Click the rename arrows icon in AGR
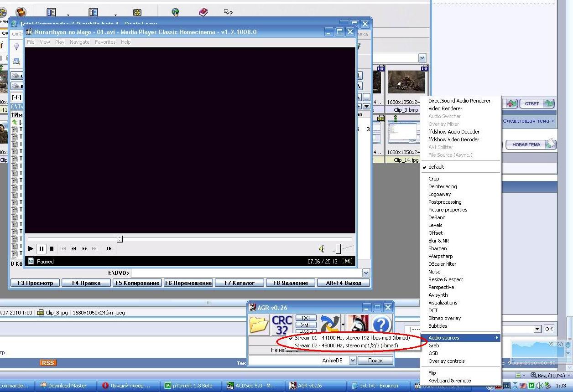Screen dimensions: 573x392 click(329, 325)
